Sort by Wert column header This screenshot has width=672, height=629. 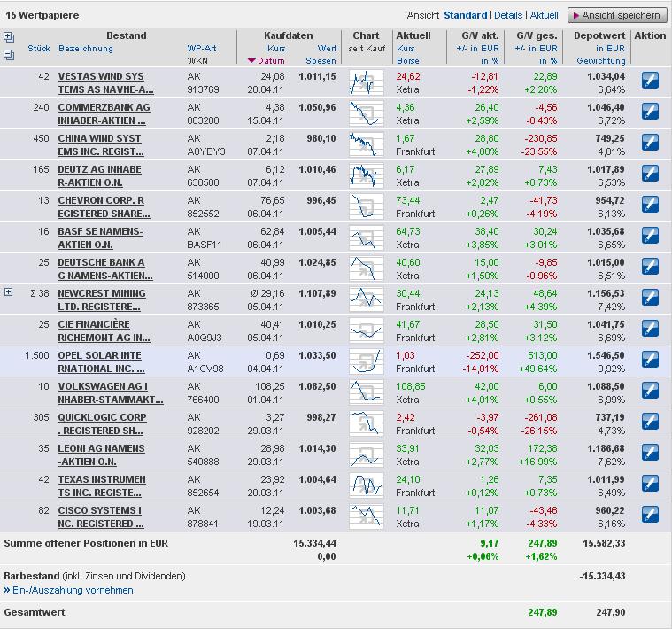pos(327,49)
